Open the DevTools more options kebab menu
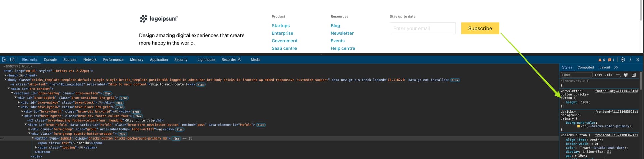The height and width of the screenshot is (159, 644). tap(630, 59)
